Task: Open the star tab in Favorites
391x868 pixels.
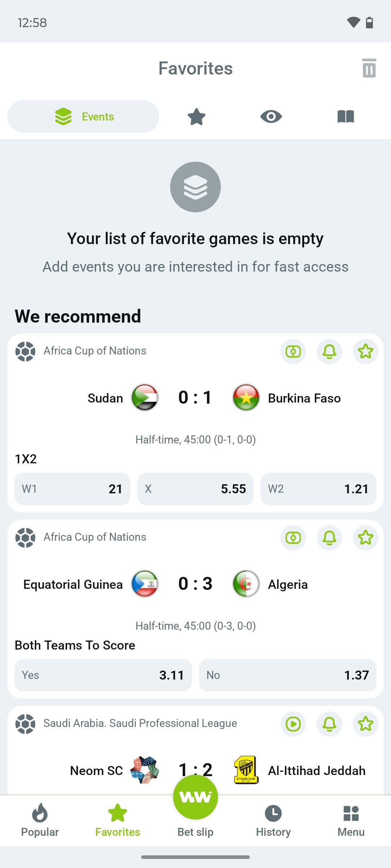Action: pyautogui.click(x=197, y=117)
